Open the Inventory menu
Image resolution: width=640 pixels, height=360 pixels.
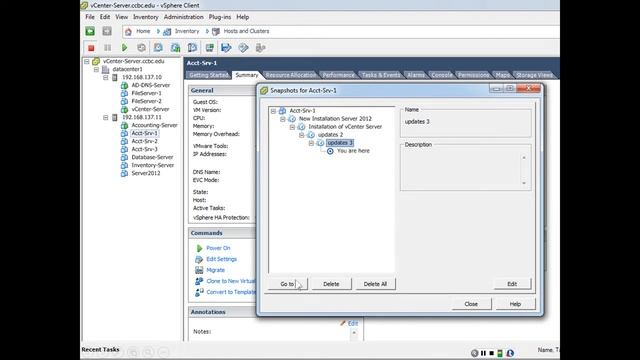tap(146, 17)
